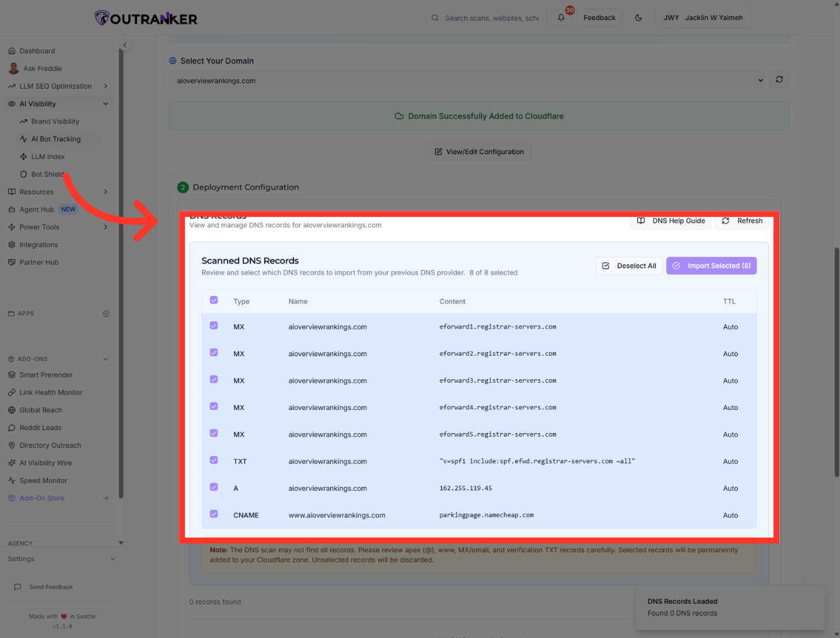Open Ask Freddie from the sidebar
This screenshot has height=638, width=840.
[42, 68]
